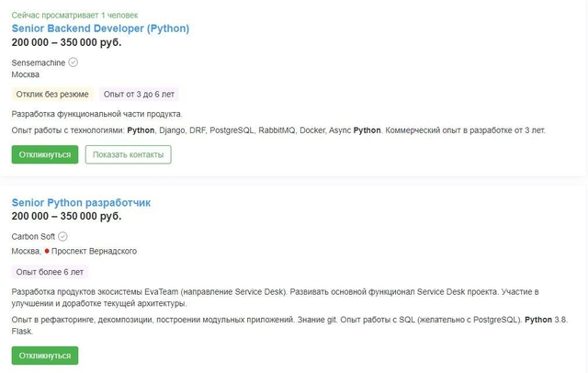
Task: Click the Carbon Soft company name
Action: [x=33, y=236]
